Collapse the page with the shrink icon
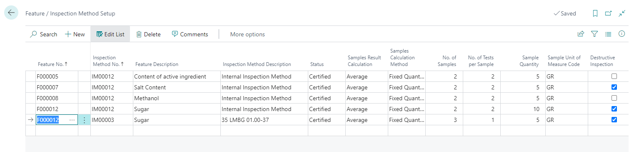Viewport: 644px width, 152px height. pyautogui.click(x=622, y=13)
